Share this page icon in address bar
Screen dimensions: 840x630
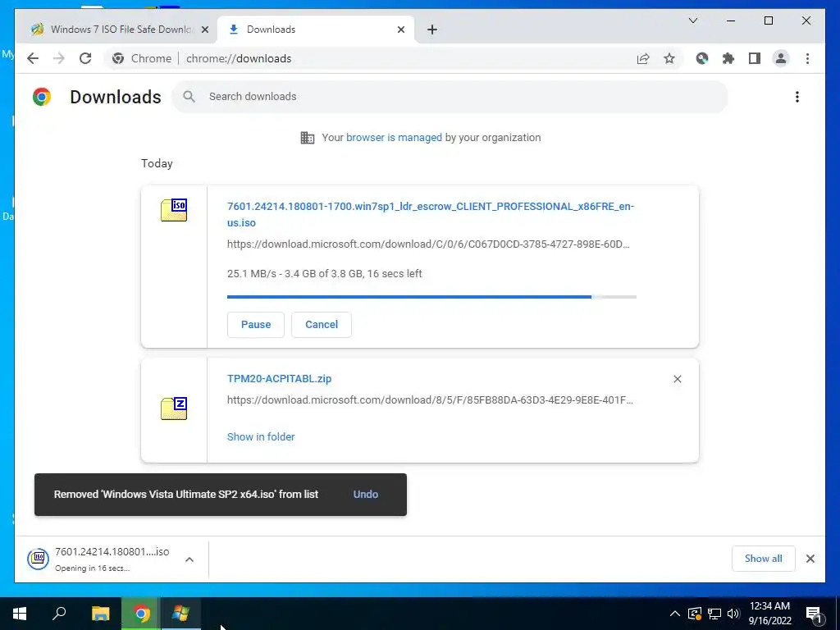[643, 58]
